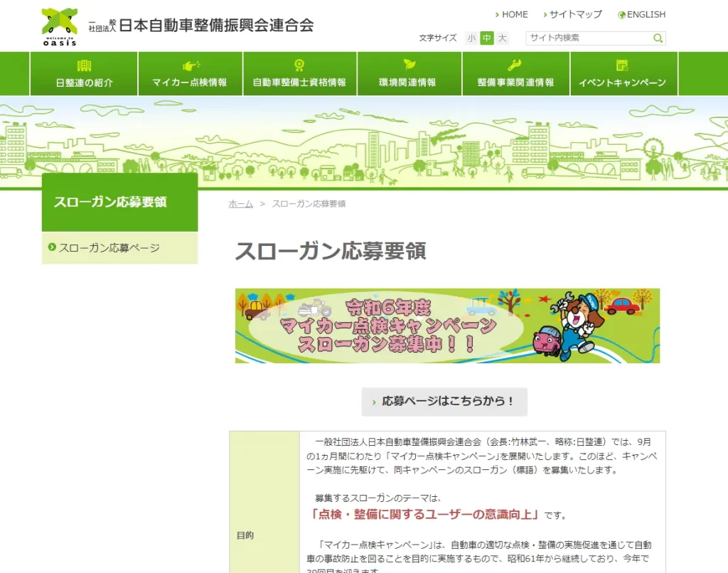Open the スローガン応募ページ sidebar link
728x573 pixels.
109,248
